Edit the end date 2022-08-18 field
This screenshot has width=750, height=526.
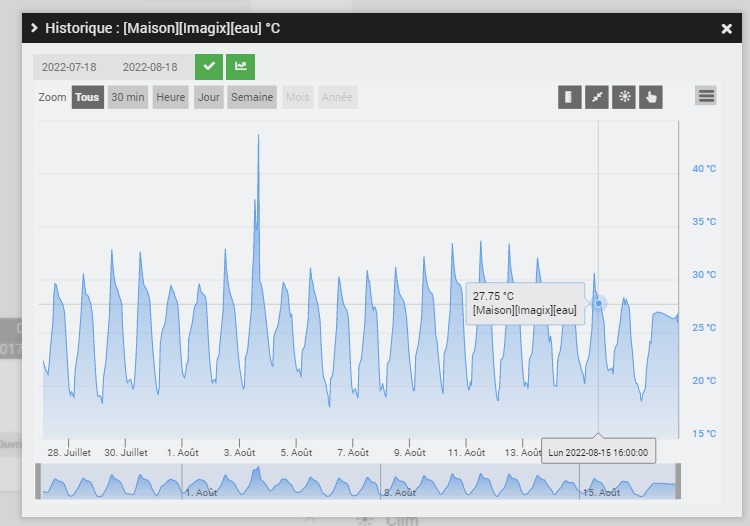(150, 67)
